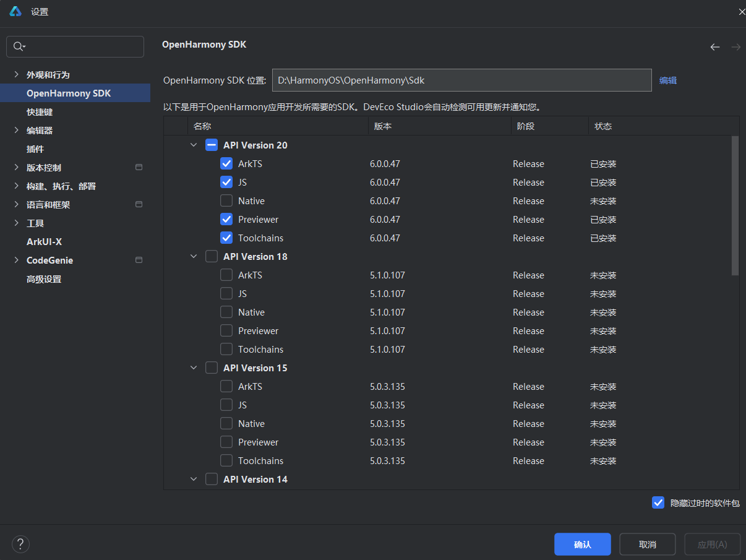Viewport: 746px width, 560px height.
Task: Check ArkTS 5.1.0.107 checkbox
Action: [226, 275]
